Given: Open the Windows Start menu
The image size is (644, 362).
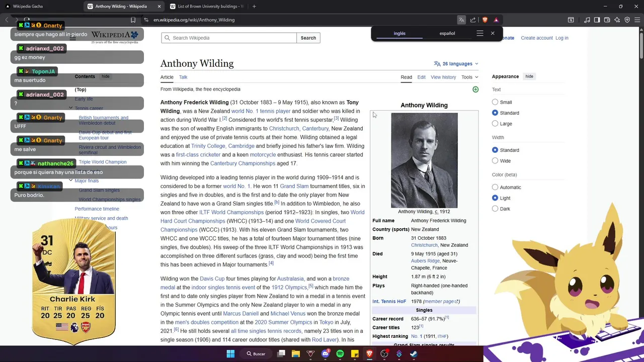Looking at the screenshot, I should pos(230,354).
